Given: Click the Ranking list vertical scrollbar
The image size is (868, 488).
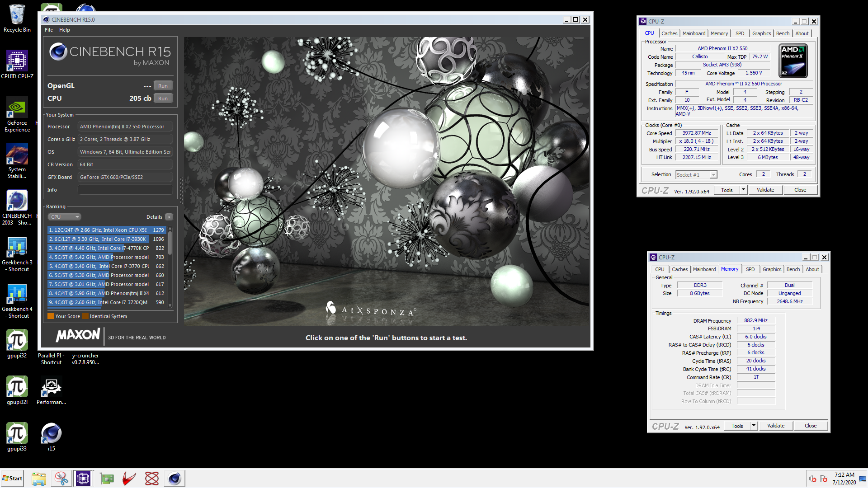Looking at the screenshot, I should pos(170,267).
